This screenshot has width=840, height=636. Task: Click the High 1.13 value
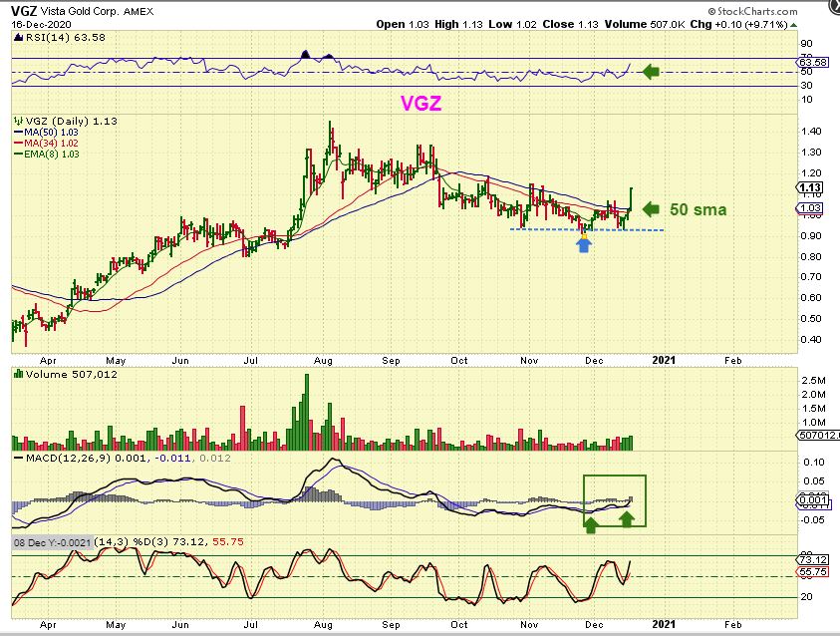[458, 24]
